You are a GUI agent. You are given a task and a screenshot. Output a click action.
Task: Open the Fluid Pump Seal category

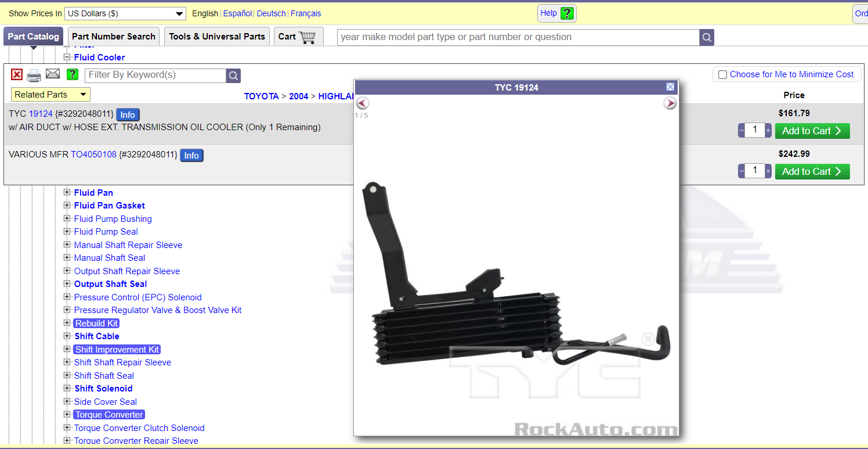(x=106, y=232)
